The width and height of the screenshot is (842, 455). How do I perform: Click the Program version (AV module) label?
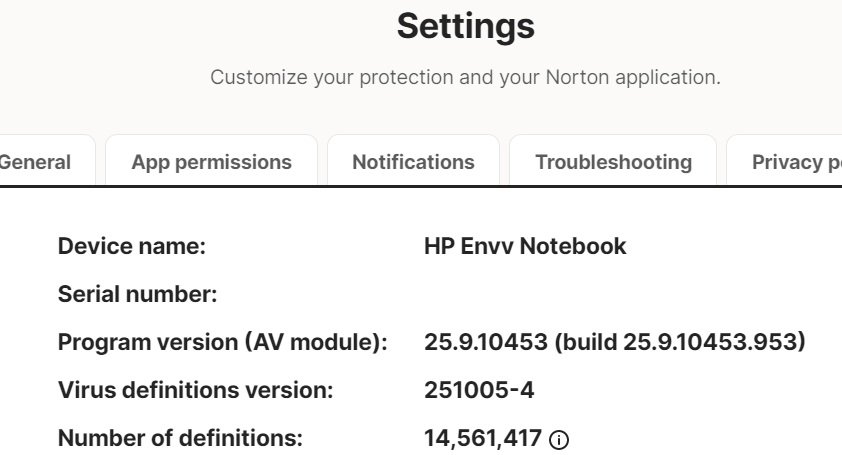pos(223,342)
